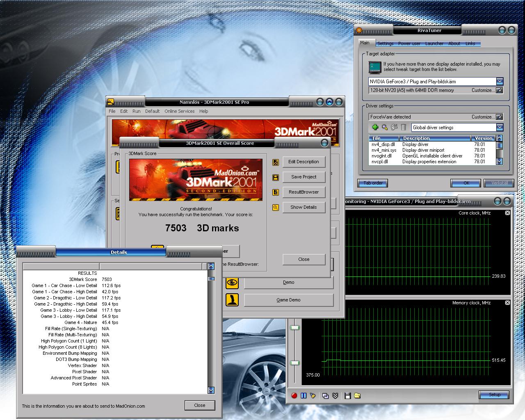Select the nvoglnt.dll row in file list
525x420 pixels.
click(432, 156)
